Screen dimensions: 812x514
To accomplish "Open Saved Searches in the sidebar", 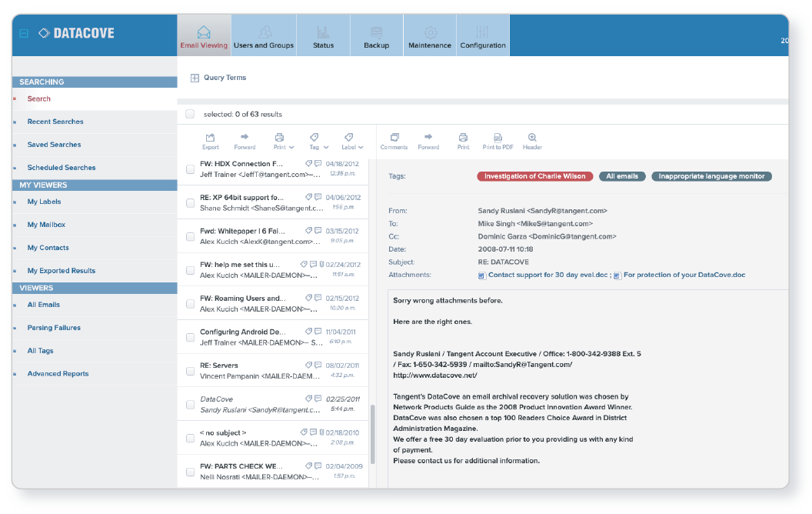I will coord(54,145).
